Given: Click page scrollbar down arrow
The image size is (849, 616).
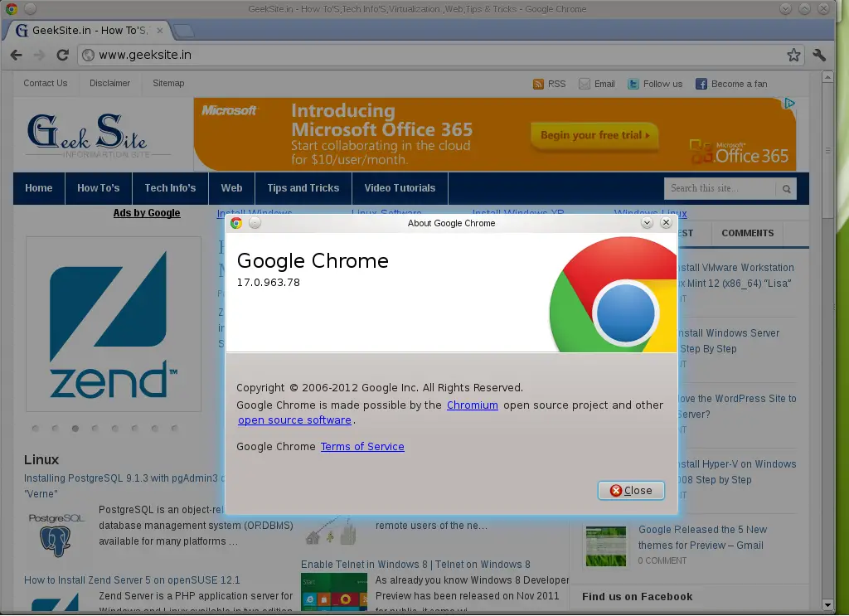Looking at the screenshot, I should (x=827, y=604).
